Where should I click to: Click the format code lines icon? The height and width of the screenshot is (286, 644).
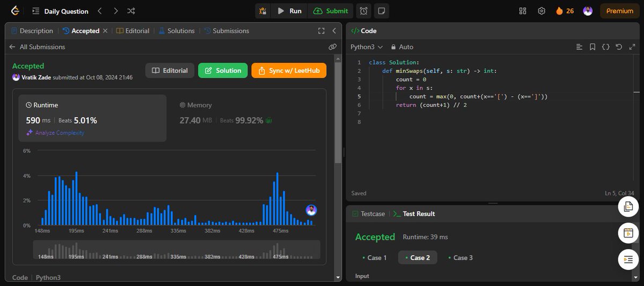click(579, 47)
